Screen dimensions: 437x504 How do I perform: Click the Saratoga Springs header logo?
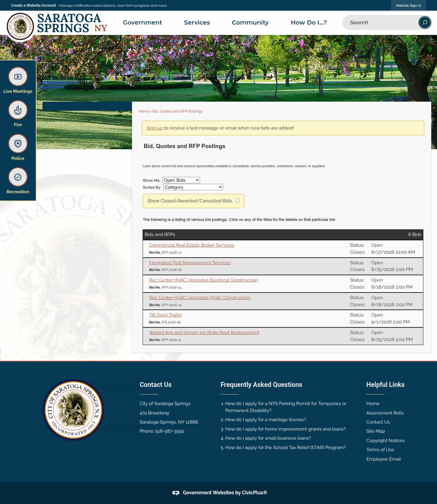57,27
